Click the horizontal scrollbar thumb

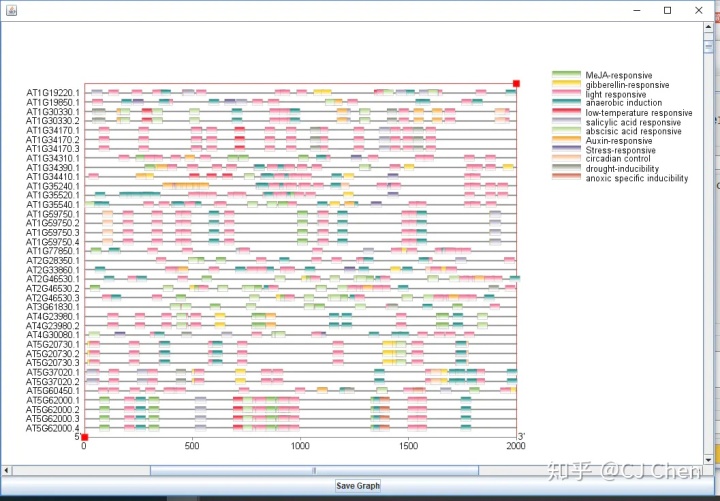click(315, 470)
